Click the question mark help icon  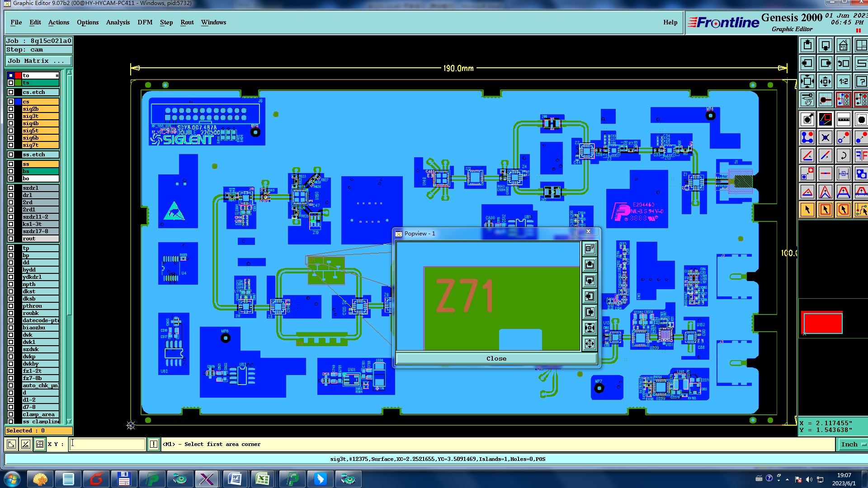861,81
